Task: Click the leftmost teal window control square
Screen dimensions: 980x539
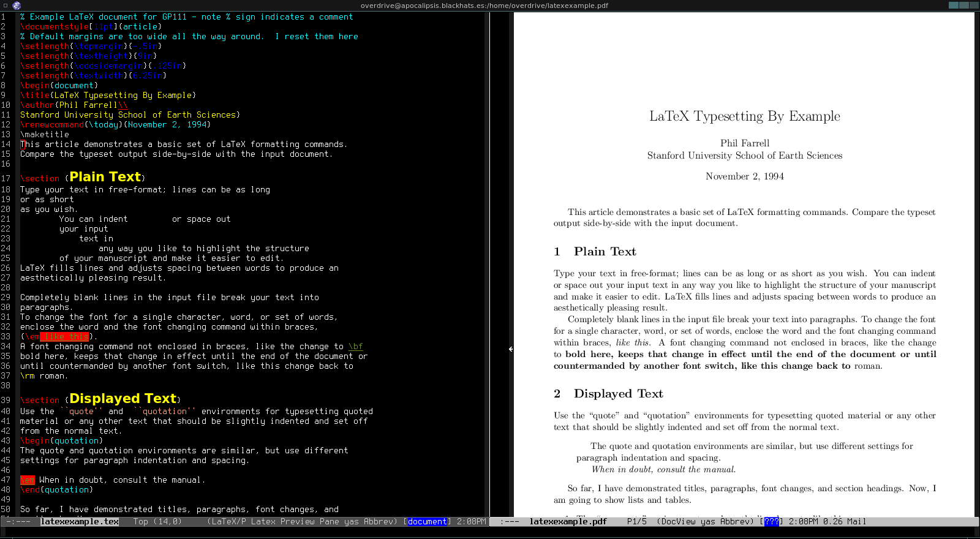Action: (x=954, y=5)
